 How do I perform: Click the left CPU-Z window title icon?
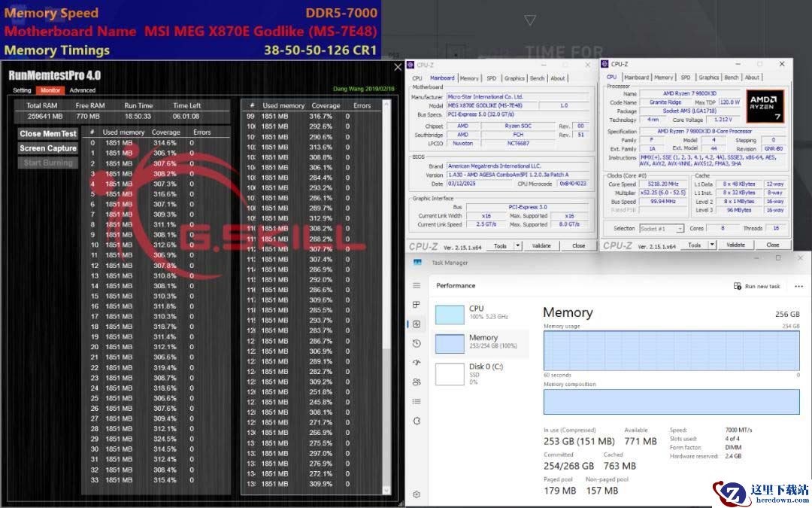411,65
